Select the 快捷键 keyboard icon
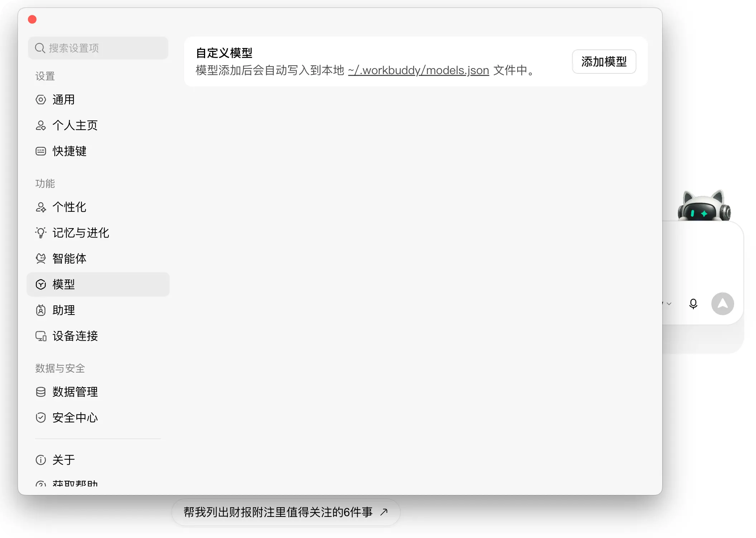This screenshot has width=756, height=538. coord(41,151)
